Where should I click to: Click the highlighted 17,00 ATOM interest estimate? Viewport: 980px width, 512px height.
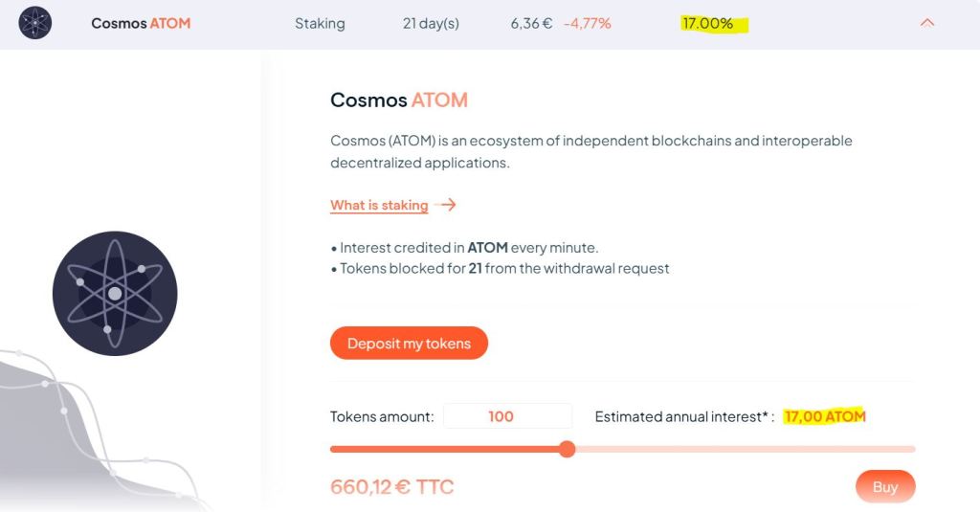point(824,416)
